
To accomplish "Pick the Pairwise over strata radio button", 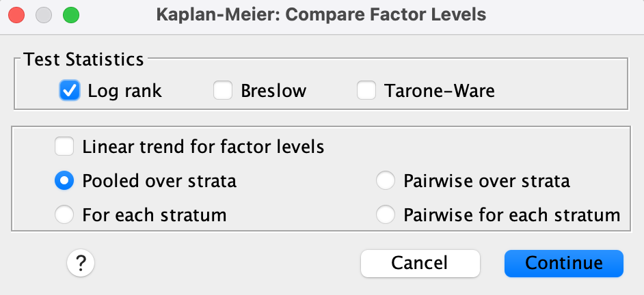I will [386, 181].
